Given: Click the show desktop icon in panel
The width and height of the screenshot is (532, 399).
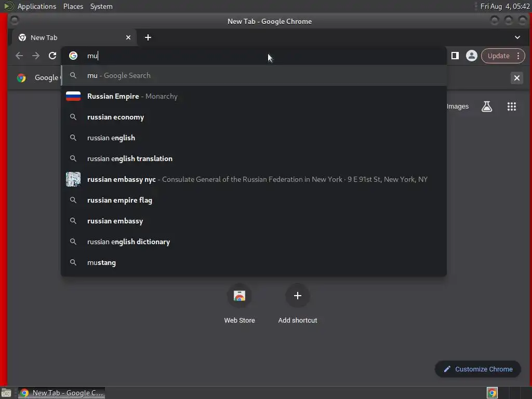Looking at the screenshot, I should pos(6,393).
